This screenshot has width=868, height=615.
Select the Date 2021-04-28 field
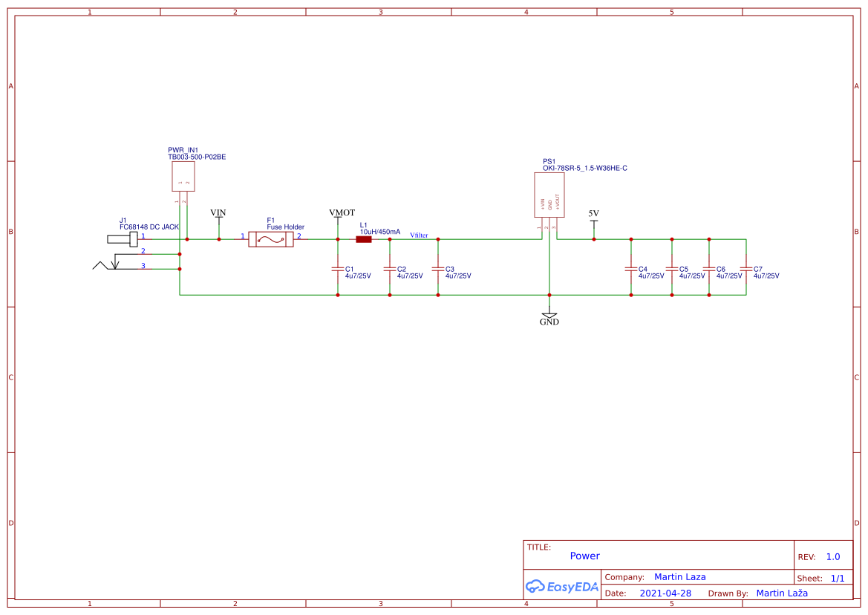tap(665, 593)
